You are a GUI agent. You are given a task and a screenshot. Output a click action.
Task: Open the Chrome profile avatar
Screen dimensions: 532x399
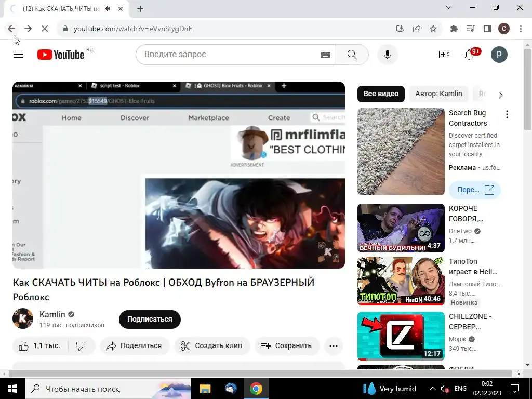(x=504, y=29)
